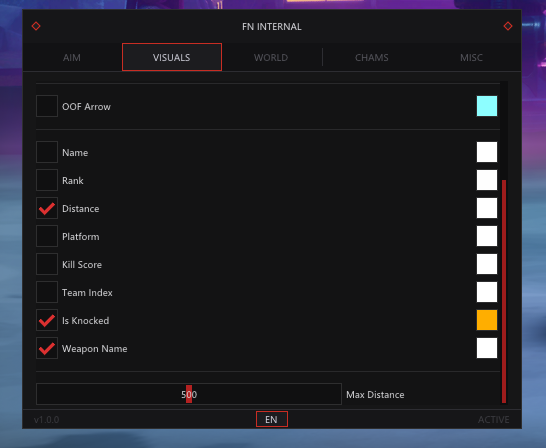
Task: Uncheck the Distance checkbox
Action: [x=47, y=208]
